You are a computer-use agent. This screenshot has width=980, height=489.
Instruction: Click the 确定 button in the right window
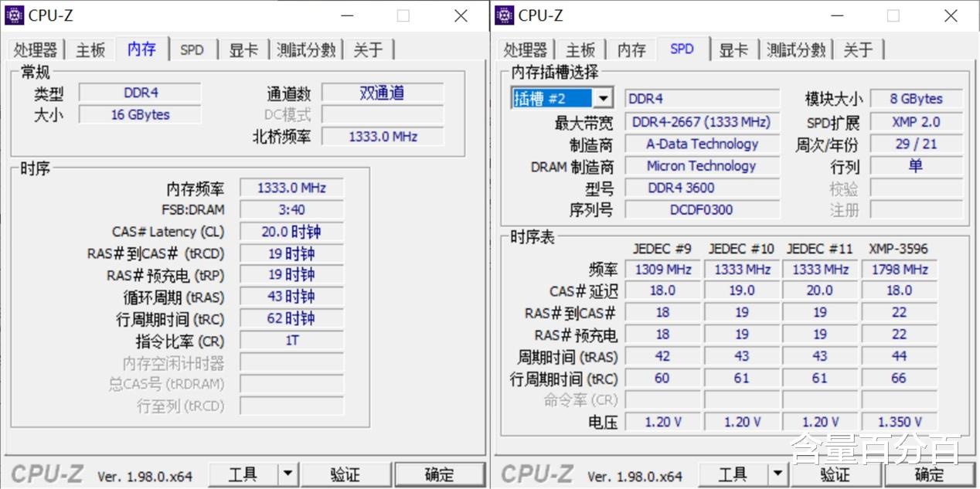928,474
